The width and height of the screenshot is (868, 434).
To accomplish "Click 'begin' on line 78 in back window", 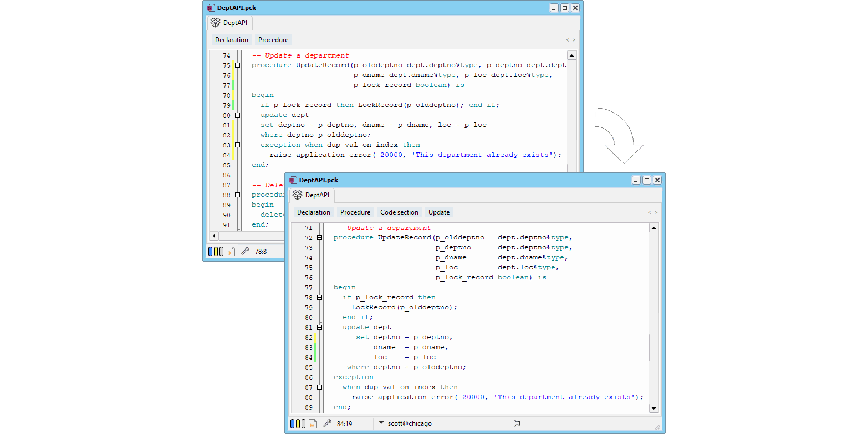I will click(x=263, y=95).
